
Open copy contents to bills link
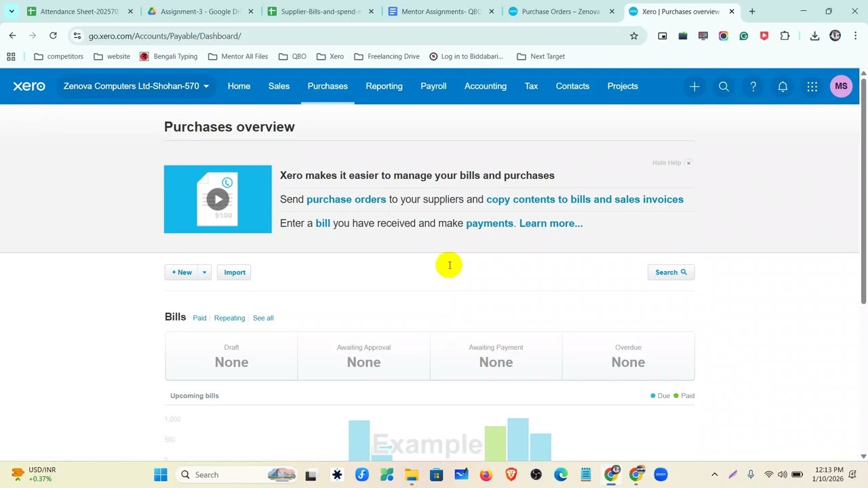tap(585, 199)
